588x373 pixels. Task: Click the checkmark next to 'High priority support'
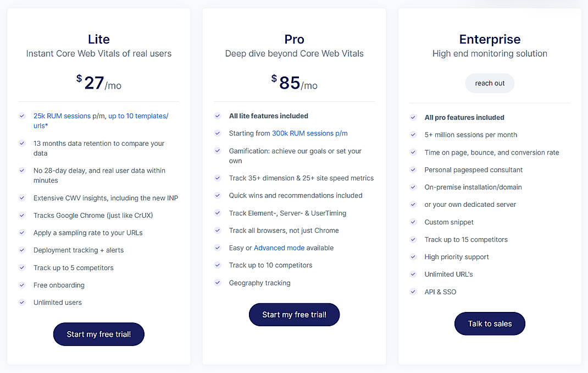click(413, 257)
